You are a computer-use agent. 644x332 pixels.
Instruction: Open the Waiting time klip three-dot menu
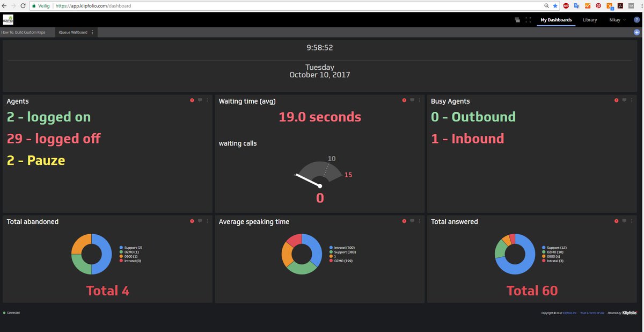(420, 100)
